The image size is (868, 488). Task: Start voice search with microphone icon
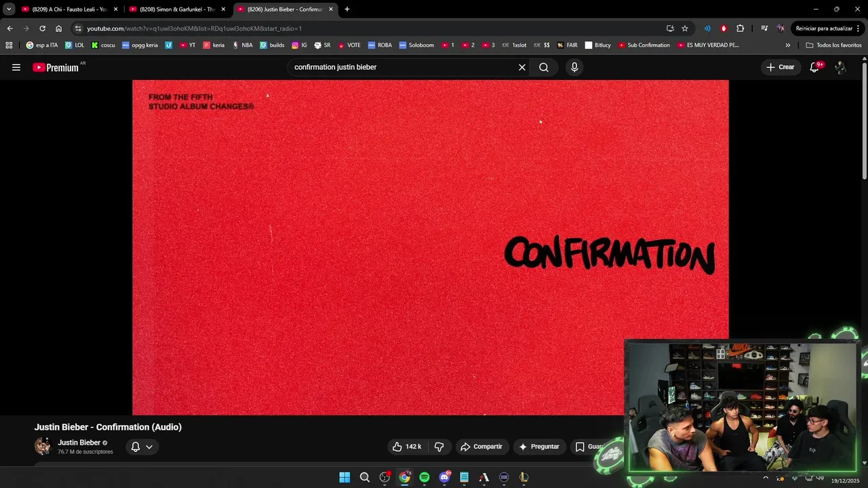click(574, 67)
